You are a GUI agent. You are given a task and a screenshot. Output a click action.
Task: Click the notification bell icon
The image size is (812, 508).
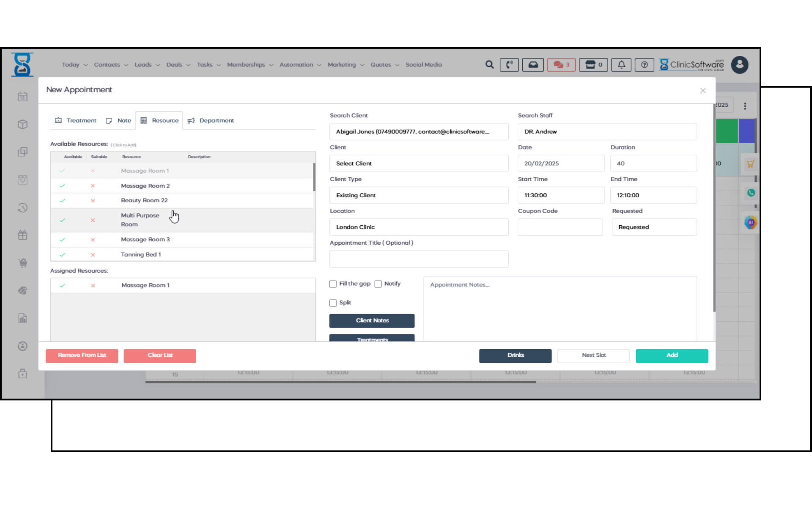tap(621, 65)
